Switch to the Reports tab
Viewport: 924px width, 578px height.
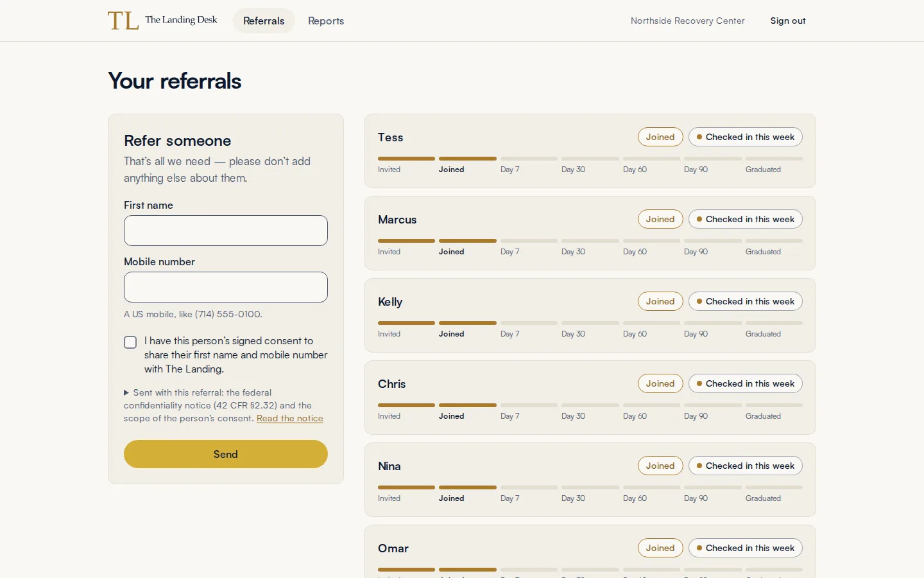click(326, 21)
